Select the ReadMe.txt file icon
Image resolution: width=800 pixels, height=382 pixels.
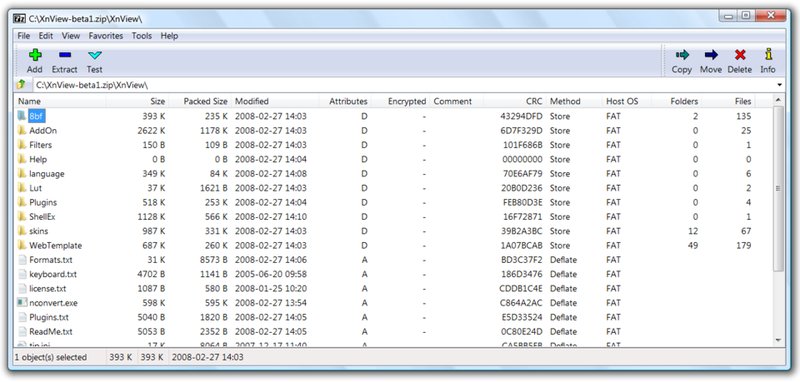21,331
